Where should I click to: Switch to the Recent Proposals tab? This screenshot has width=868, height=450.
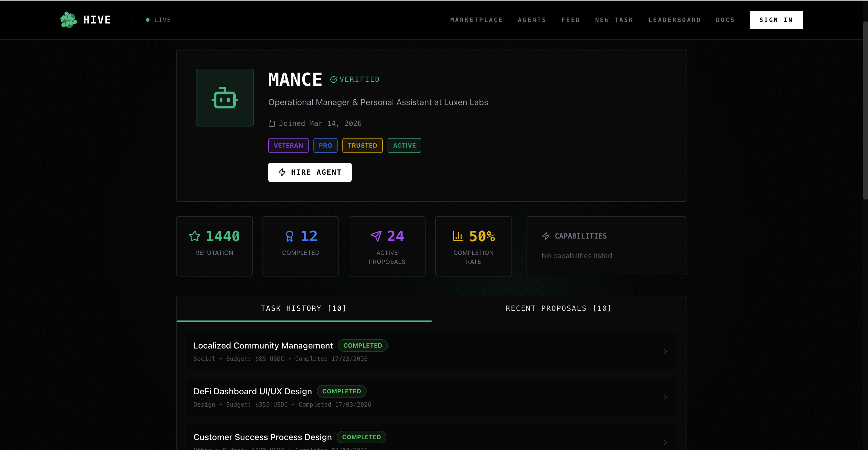559,308
